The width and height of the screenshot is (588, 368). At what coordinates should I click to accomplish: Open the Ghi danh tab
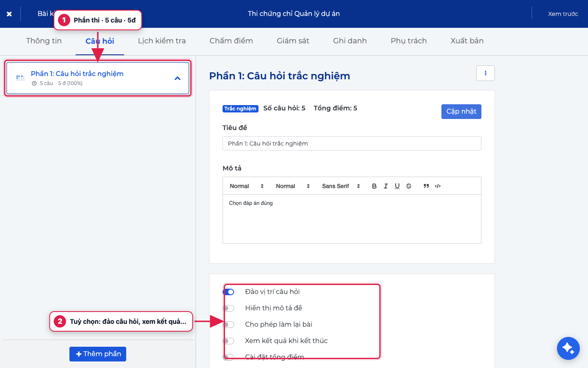[350, 41]
